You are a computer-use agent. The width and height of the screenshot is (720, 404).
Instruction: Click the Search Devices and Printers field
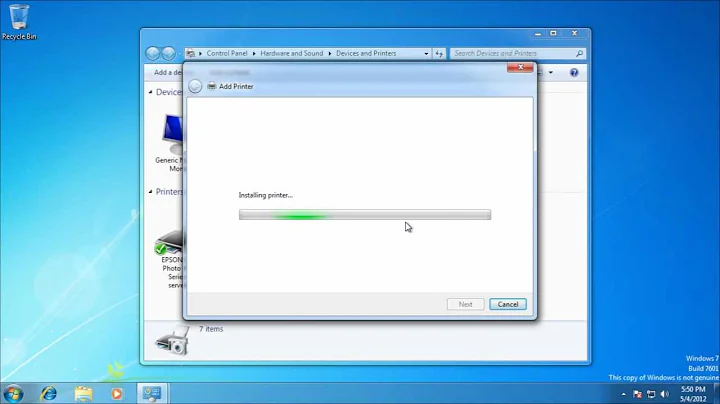518,54
